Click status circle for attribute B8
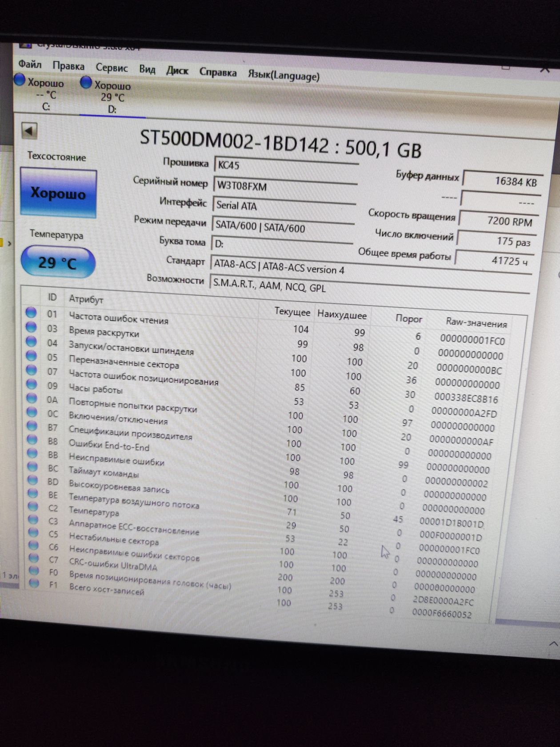This screenshot has width=560, height=747. [32, 440]
